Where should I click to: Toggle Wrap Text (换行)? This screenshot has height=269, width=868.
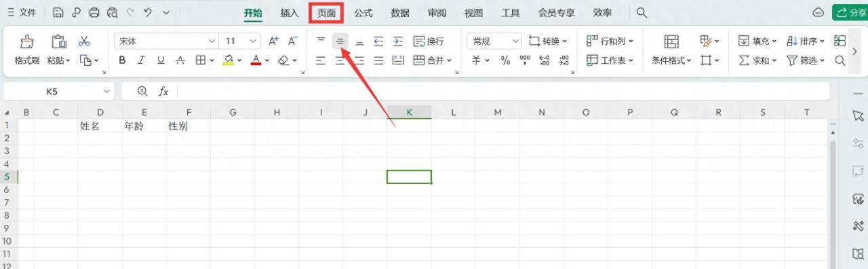429,41
